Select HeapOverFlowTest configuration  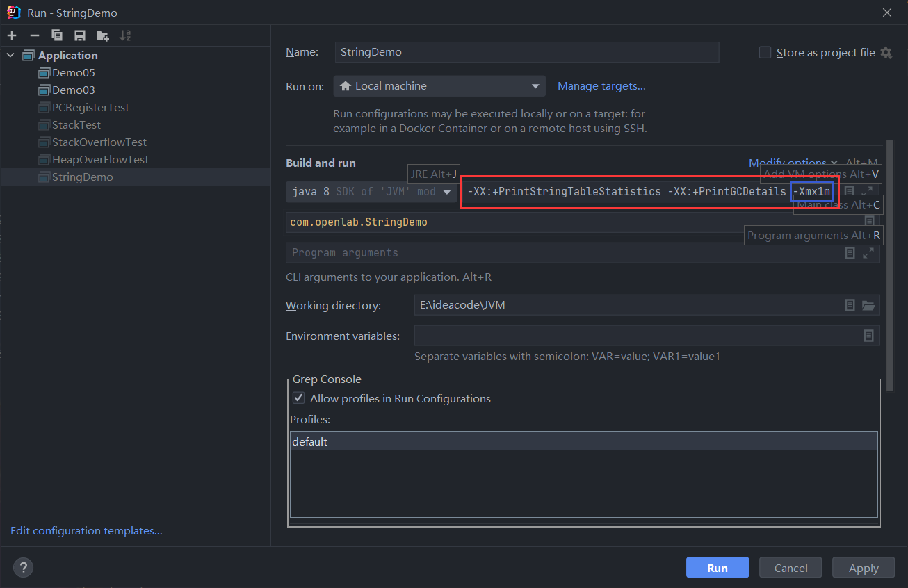pyautogui.click(x=100, y=159)
